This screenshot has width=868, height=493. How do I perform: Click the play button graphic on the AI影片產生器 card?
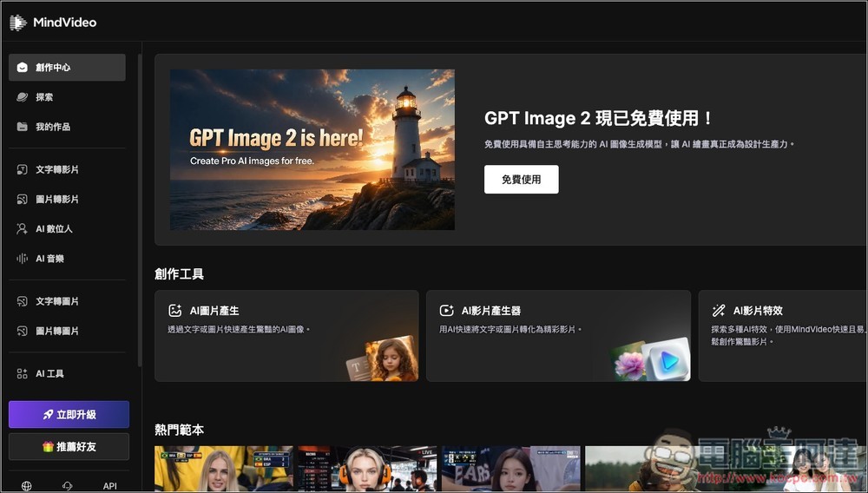click(x=668, y=360)
